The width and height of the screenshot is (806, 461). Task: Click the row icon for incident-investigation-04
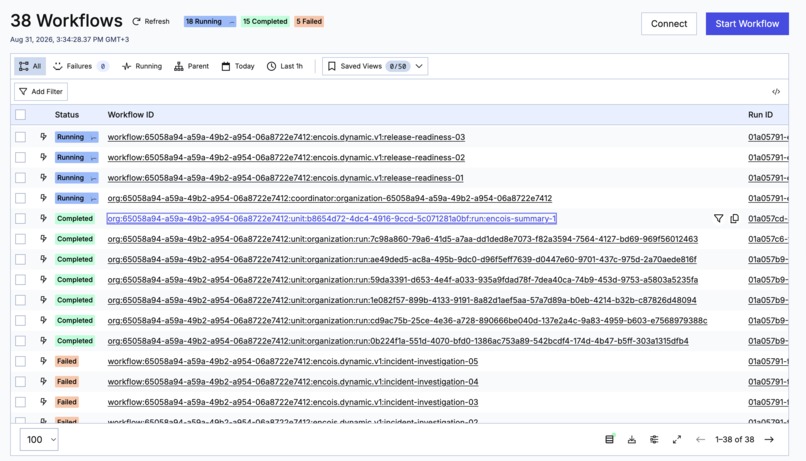(x=43, y=381)
